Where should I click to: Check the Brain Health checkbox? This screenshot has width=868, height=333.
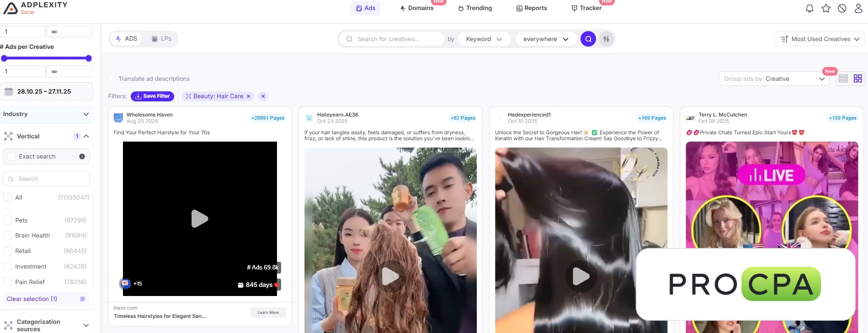click(x=7, y=235)
